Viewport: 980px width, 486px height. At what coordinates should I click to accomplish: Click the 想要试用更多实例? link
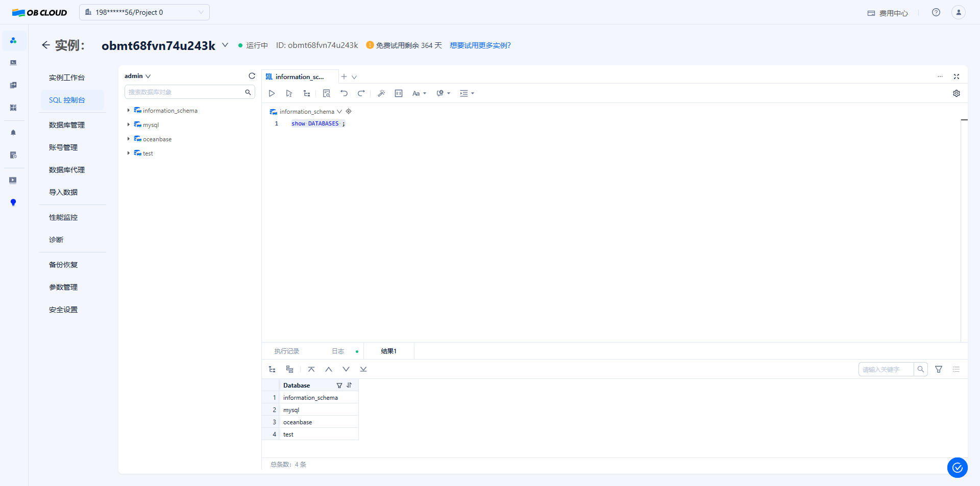[480, 45]
